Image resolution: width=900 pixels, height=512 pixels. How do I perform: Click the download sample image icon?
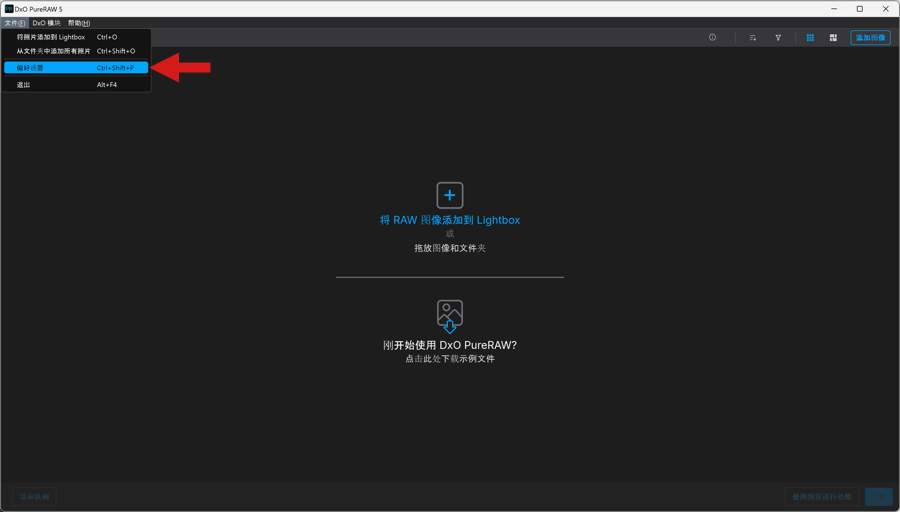click(449, 316)
